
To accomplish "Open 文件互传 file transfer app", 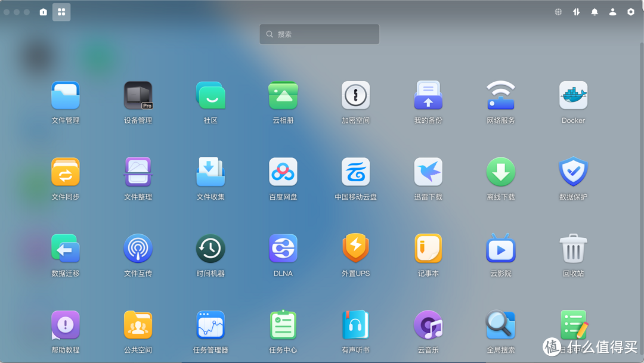I will [138, 249].
